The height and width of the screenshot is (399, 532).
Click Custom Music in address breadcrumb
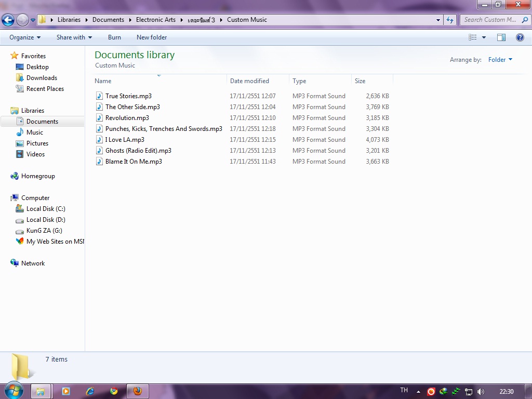[247, 20]
